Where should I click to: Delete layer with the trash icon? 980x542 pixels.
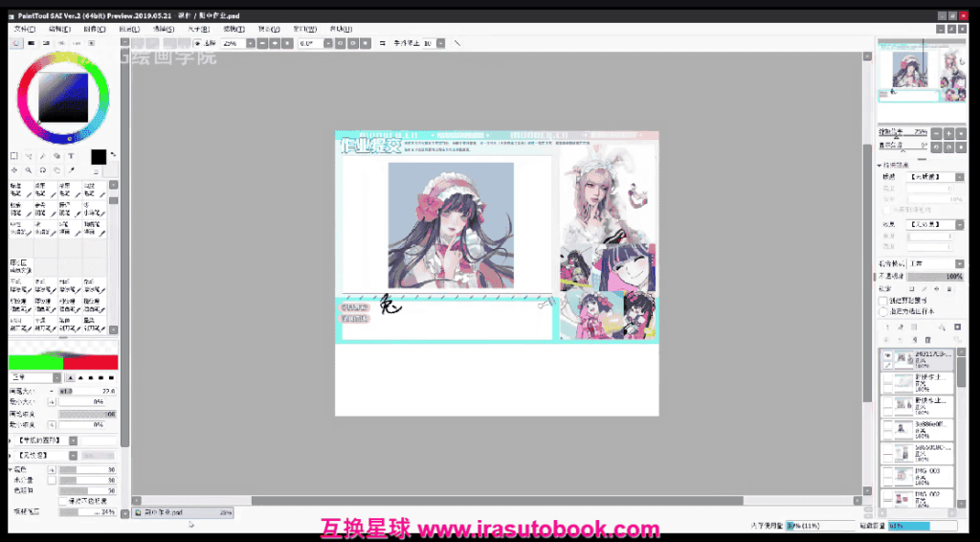click(928, 339)
